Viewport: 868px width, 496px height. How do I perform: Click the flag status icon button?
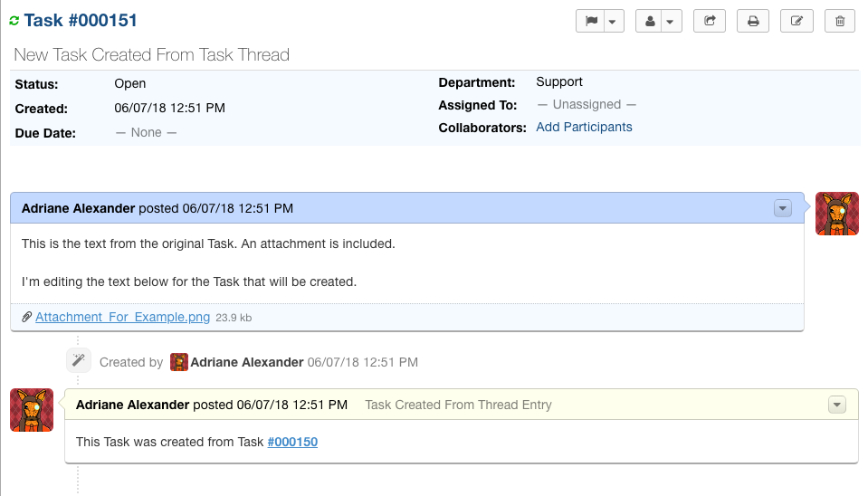click(591, 21)
